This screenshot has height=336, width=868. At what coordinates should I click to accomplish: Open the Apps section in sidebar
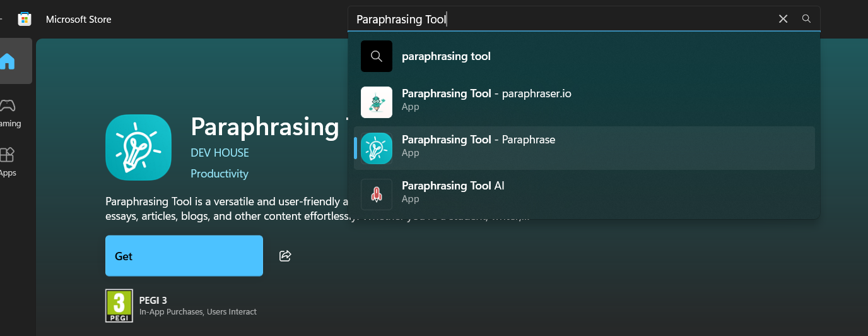pos(8,161)
